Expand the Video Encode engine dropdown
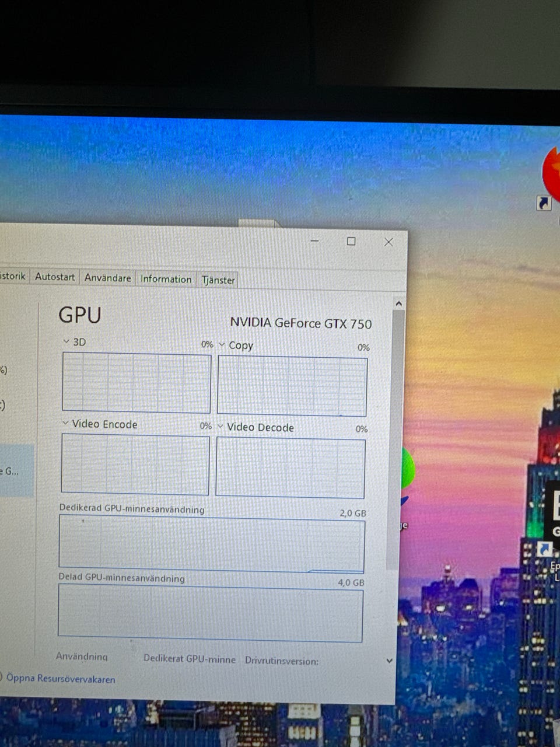This screenshot has width=560, height=747. (x=65, y=423)
